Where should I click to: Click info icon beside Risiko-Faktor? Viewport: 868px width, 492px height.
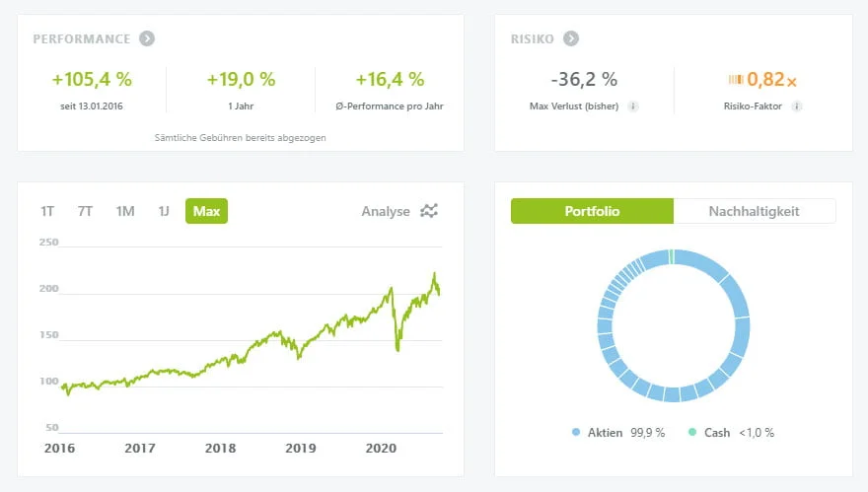coord(797,106)
